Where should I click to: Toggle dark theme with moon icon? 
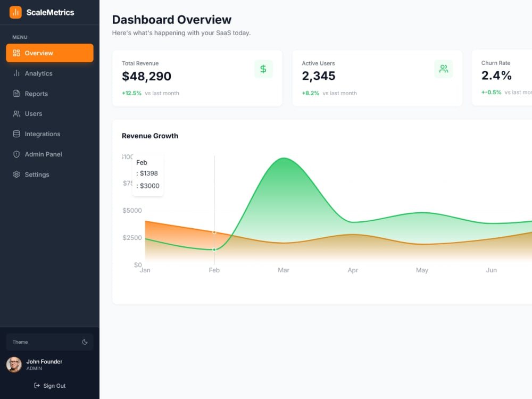[x=85, y=342]
